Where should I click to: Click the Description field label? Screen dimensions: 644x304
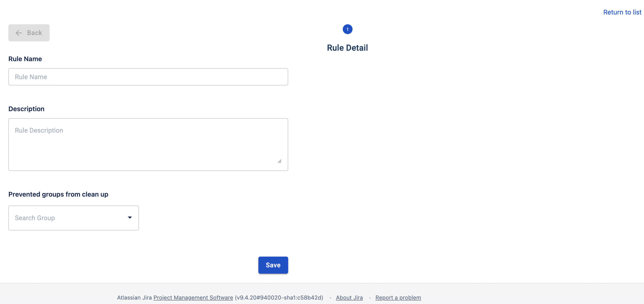tap(27, 109)
